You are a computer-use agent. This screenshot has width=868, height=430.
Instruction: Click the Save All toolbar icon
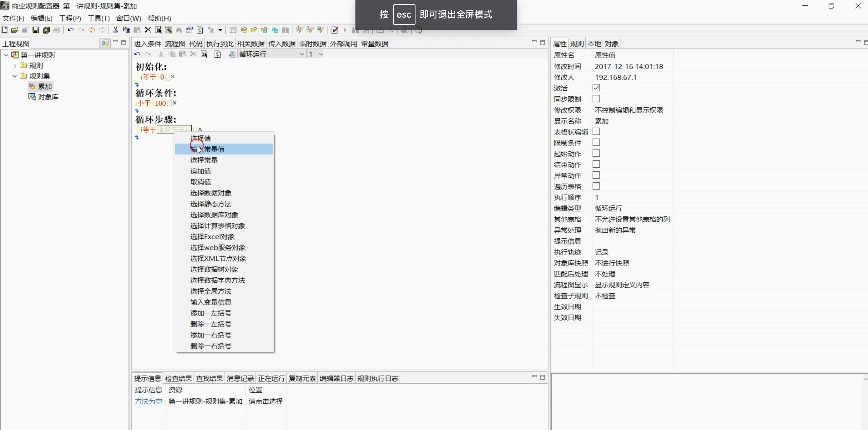tap(46, 30)
